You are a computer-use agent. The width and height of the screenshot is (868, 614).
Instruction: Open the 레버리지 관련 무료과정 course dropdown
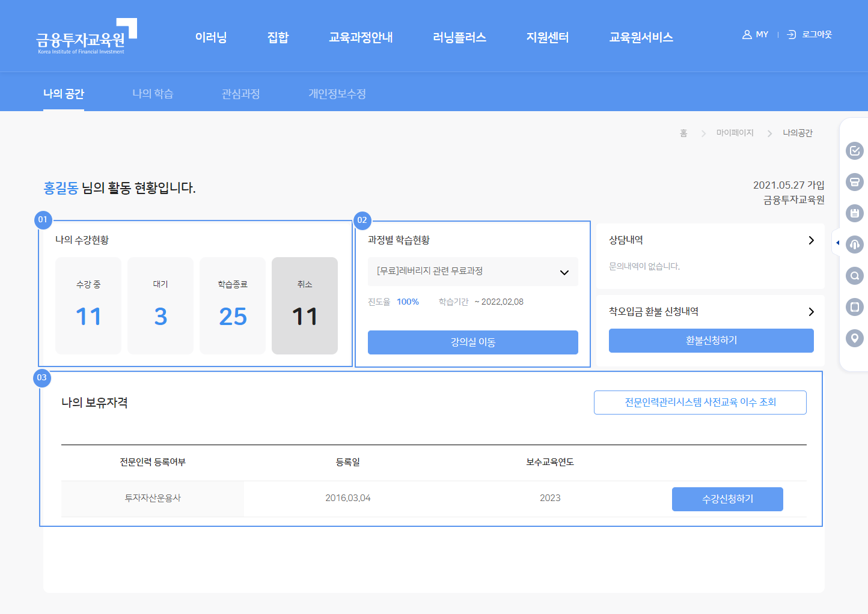472,272
